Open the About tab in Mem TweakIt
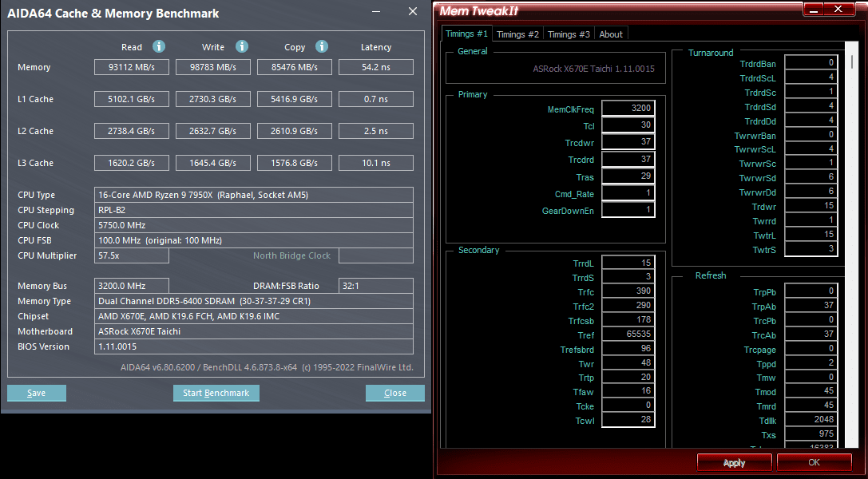The width and height of the screenshot is (868, 479). [x=611, y=34]
